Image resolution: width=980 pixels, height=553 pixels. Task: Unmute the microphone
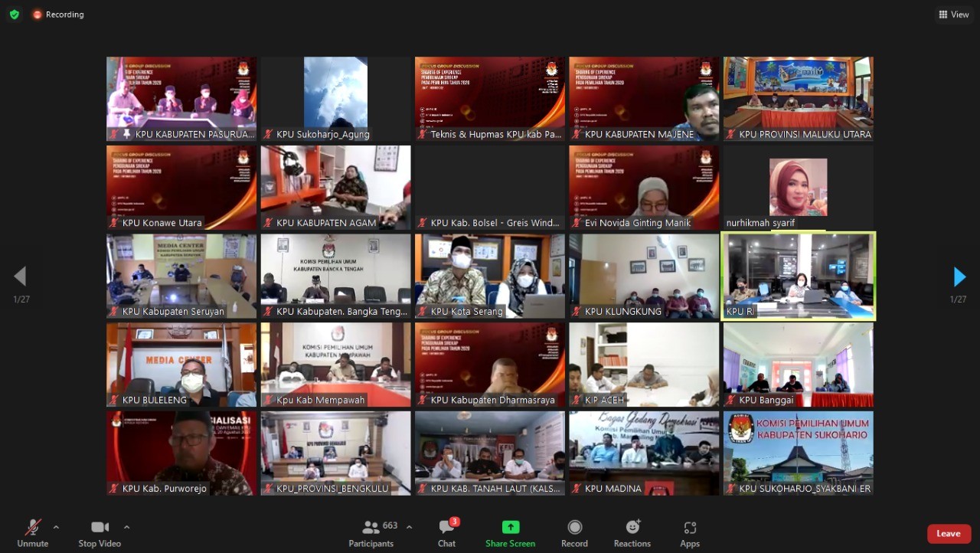(x=33, y=533)
